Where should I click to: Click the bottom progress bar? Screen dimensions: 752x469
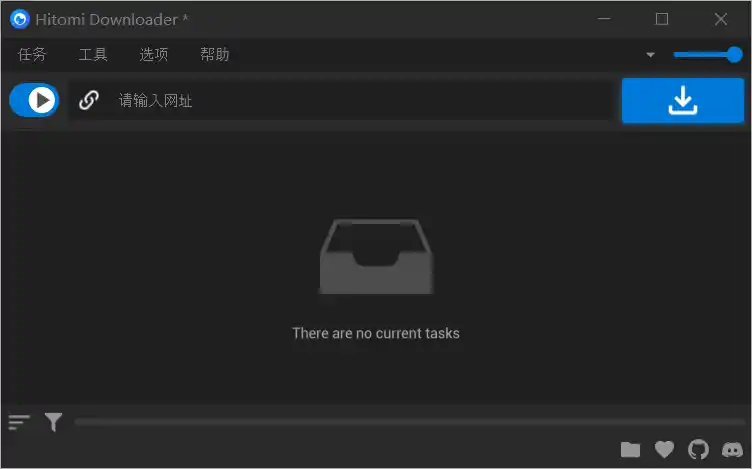(x=409, y=422)
